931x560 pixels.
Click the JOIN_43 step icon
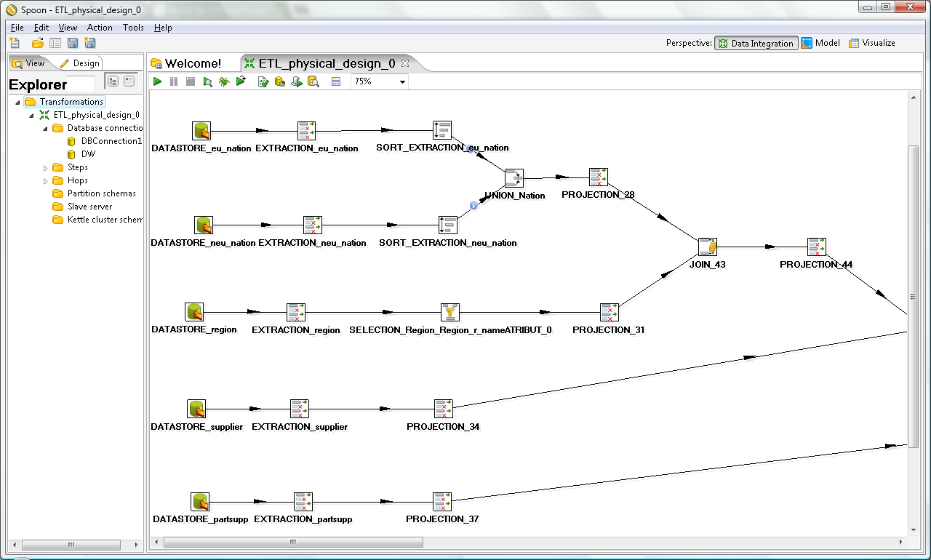(x=708, y=247)
